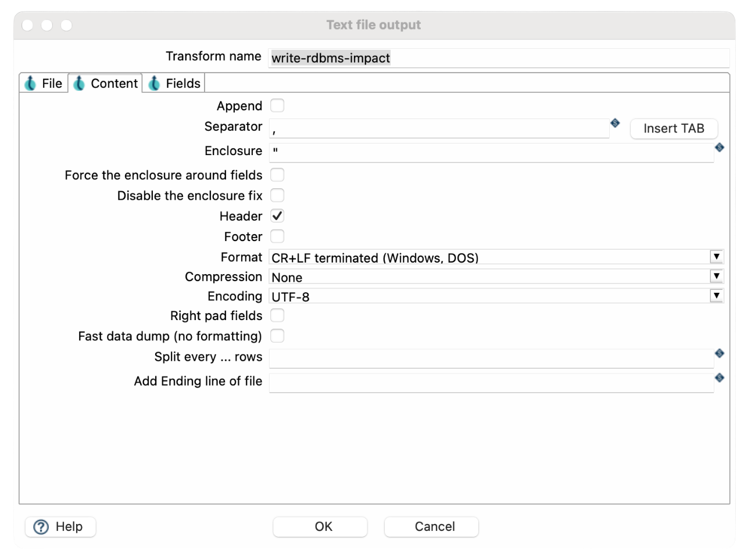The image size is (744, 560).
Task: Switch to the File tab
Action: [x=44, y=84]
